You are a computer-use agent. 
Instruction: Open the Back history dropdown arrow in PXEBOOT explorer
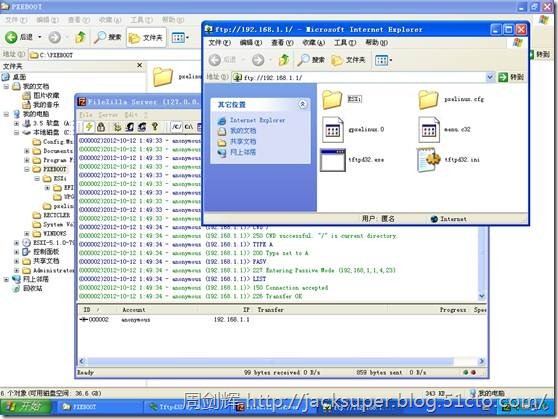40,37
